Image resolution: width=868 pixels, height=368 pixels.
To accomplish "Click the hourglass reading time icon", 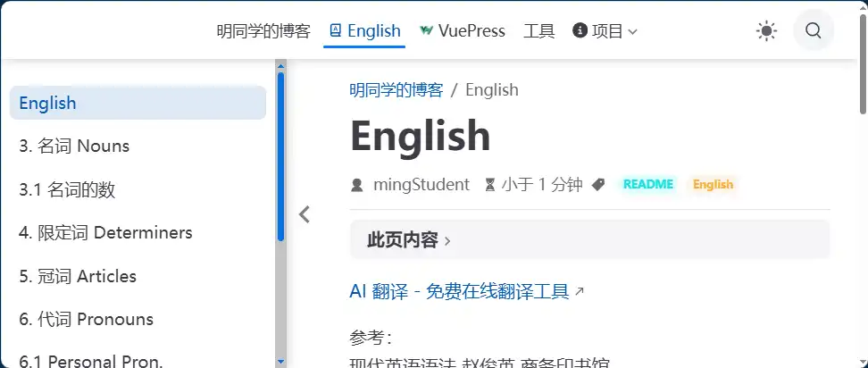I will tap(489, 185).
